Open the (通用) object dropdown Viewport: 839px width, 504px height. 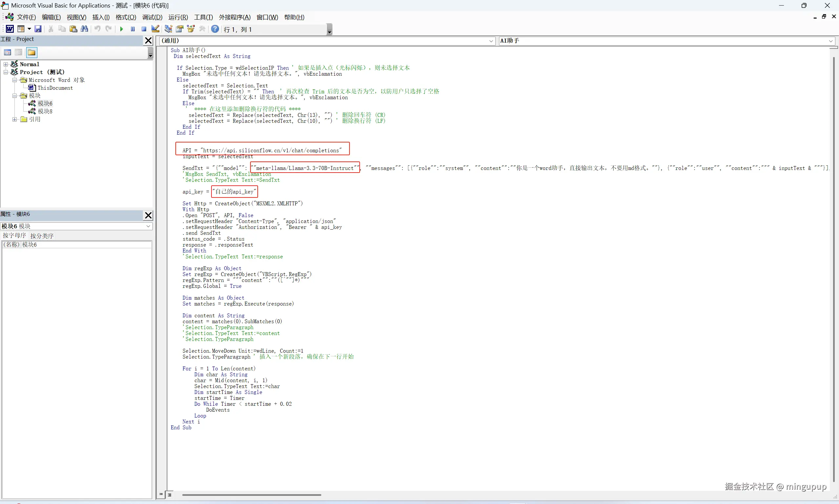pyautogui.click(x=491, y=41)
